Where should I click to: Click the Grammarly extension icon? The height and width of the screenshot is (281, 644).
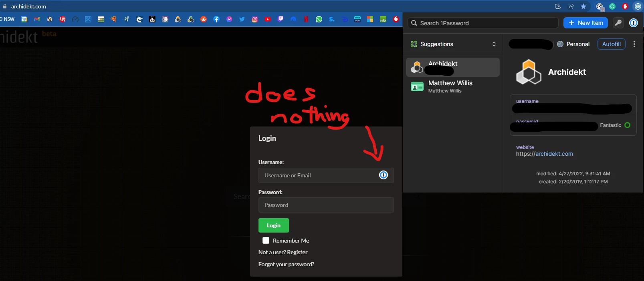612,6
